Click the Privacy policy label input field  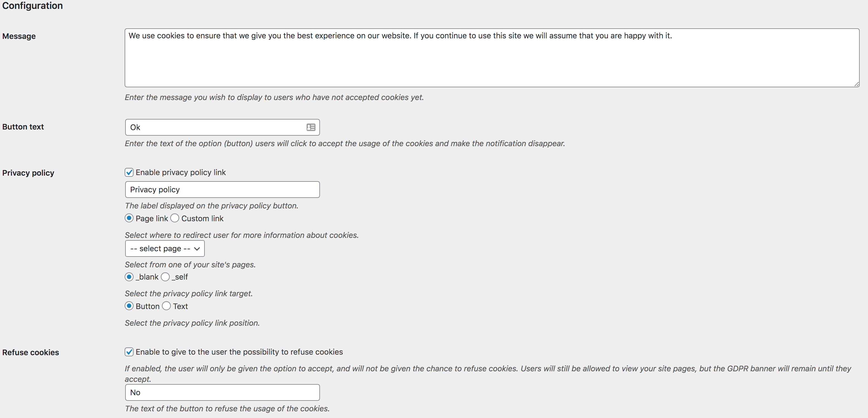click(222, 190)
